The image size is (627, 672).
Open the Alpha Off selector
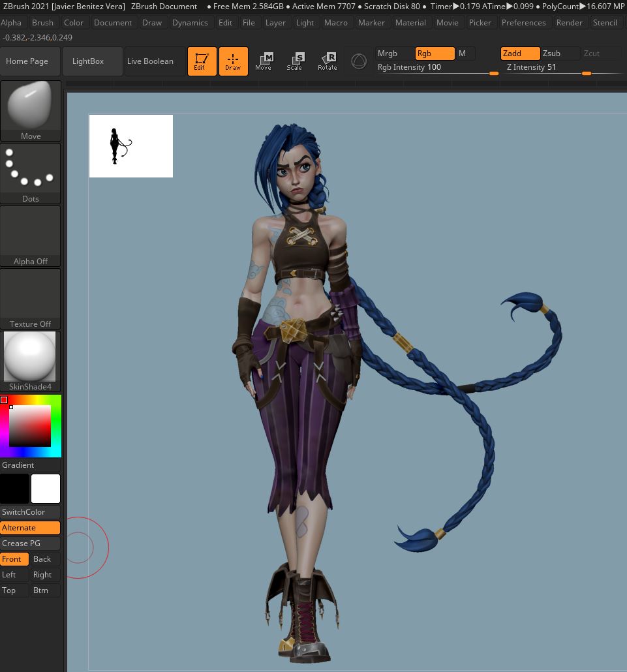(x=31, y=236)
